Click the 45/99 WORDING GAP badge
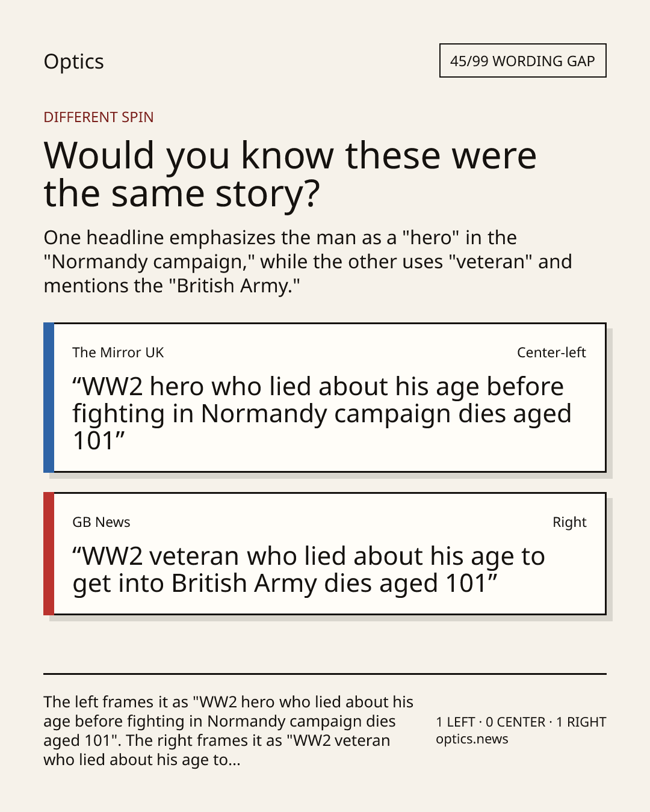This screenshot has width=650, height=812. pos(522,61)
